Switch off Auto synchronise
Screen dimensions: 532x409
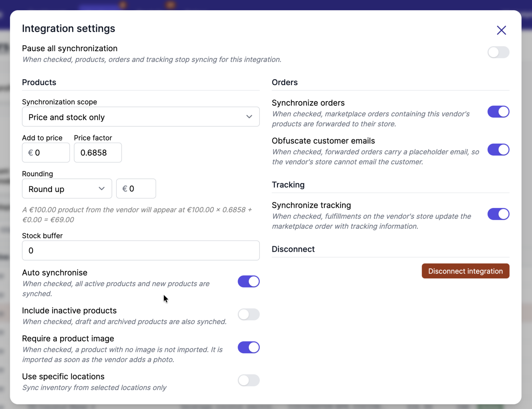[x=249, y=282]
